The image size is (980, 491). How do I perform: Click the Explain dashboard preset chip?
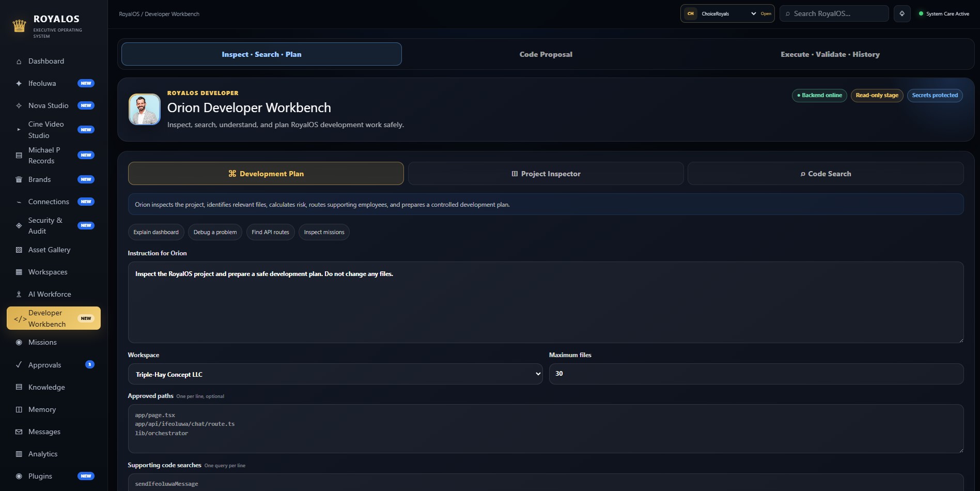[x=156, y=232]
